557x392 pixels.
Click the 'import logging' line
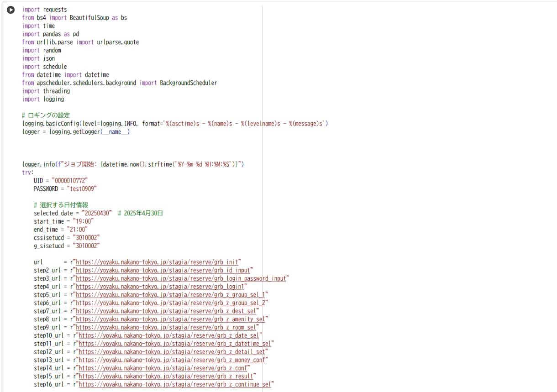(43, 99)
